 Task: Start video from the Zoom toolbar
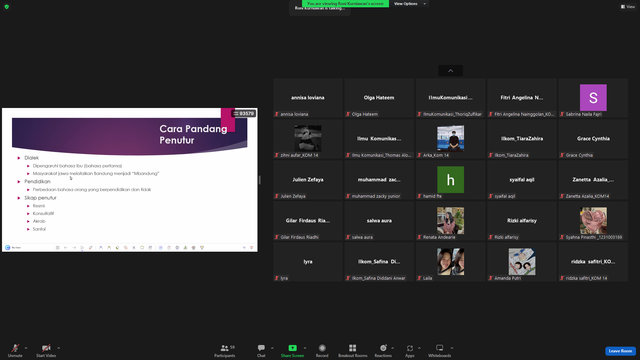[x=46, y=350]
